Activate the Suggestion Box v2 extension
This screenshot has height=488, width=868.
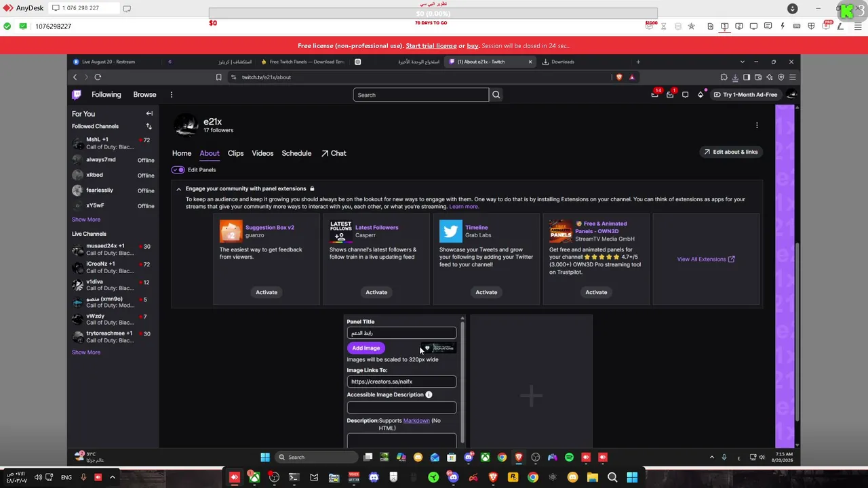(267, 292)
